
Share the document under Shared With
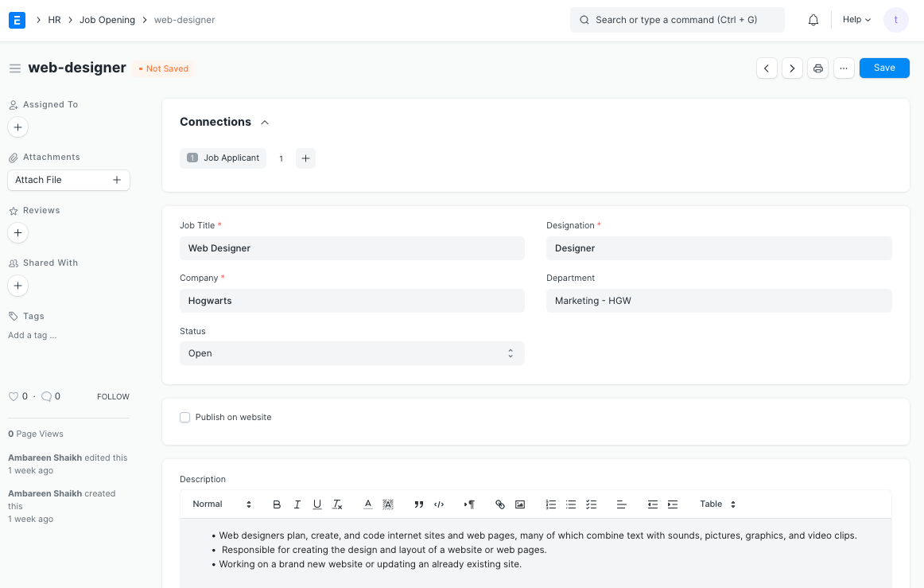click(x=17, y=286)
